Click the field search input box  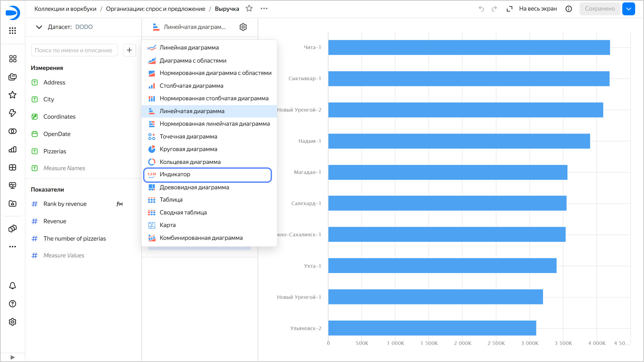74,50
